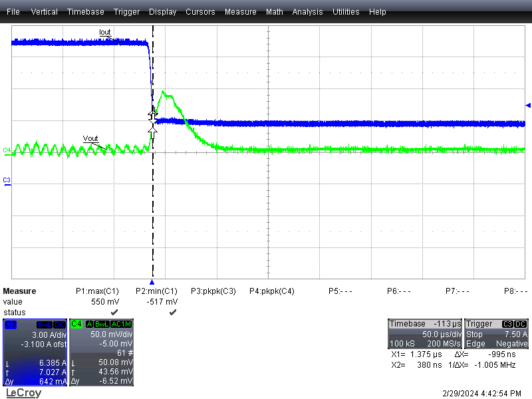Click the DC coupling badge in the C3 box

[59, 325]
